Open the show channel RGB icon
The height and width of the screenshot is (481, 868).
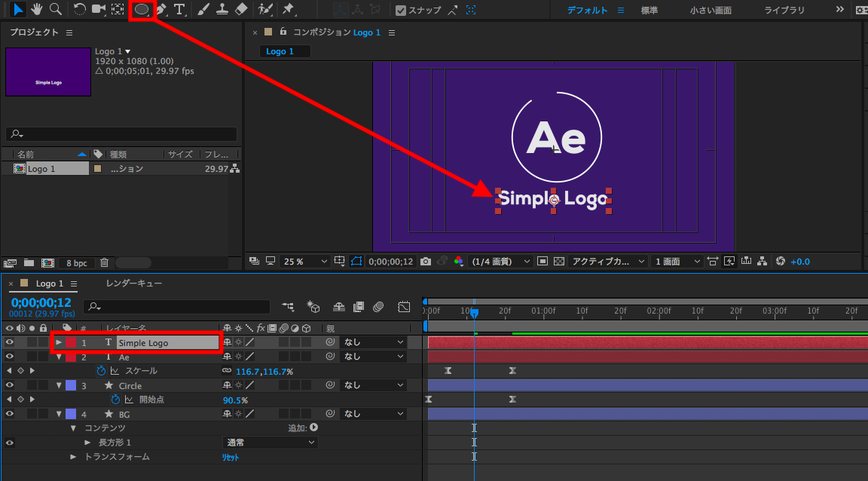[458, 262]
